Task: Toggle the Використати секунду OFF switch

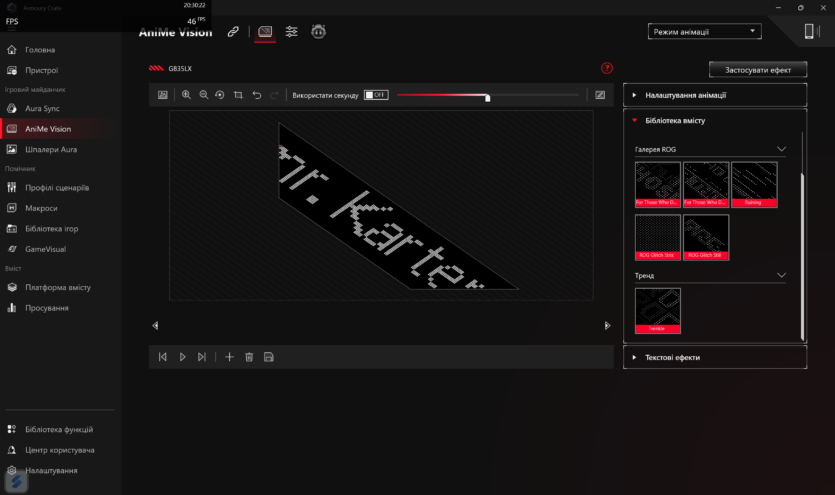Action: pos(376,95)
